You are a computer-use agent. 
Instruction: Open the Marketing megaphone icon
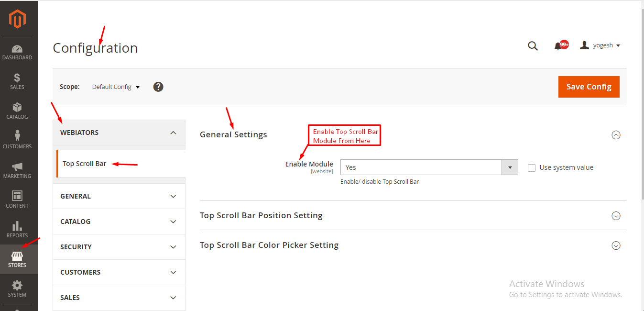click(17, 167)
